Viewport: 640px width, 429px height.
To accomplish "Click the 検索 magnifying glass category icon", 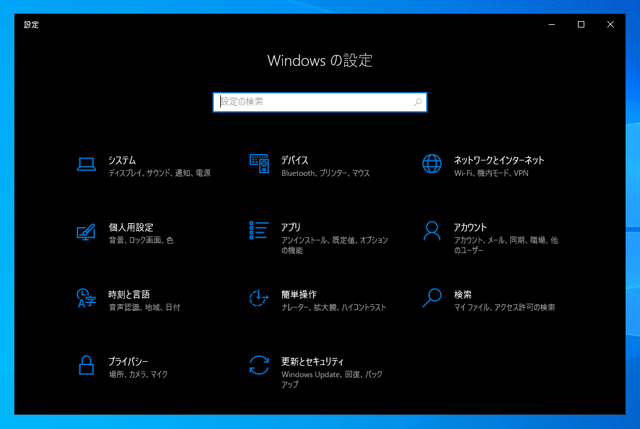I will tap(432, 298).
